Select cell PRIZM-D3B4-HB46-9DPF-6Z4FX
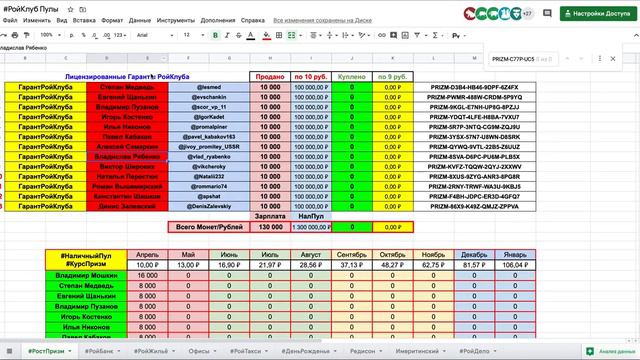 click(474, 87)
